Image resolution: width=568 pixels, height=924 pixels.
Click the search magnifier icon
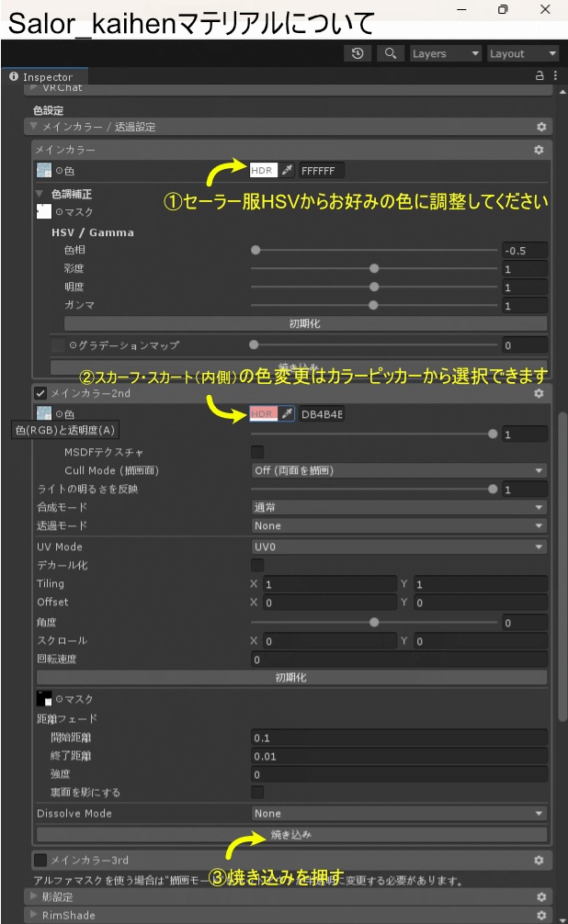click(390, 53)
